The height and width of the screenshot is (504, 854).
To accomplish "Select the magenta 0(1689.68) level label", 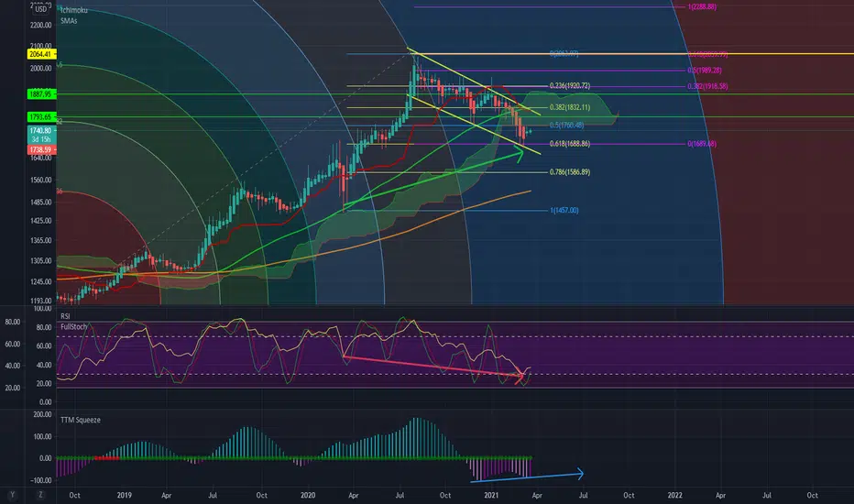I will pos(702,144).
